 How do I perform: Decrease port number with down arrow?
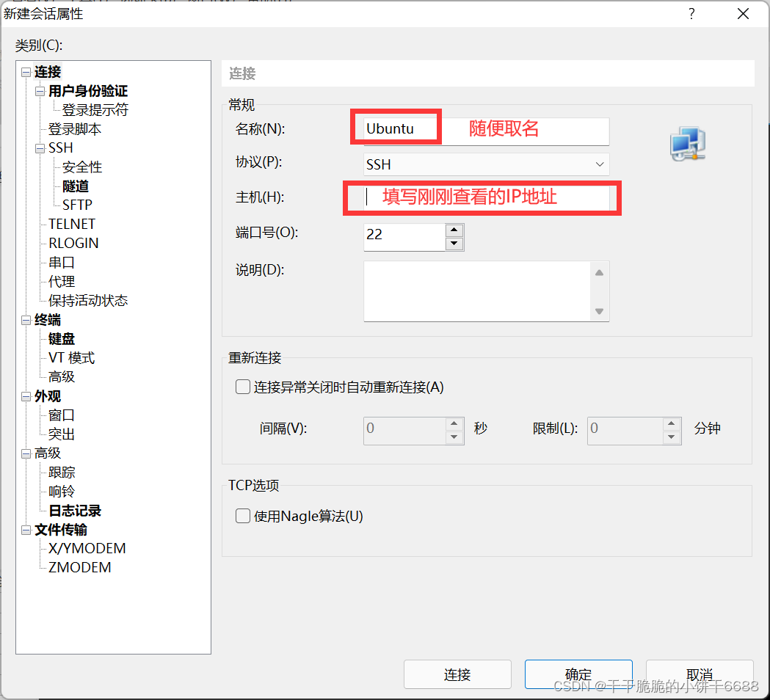click(x=454, y=244)
